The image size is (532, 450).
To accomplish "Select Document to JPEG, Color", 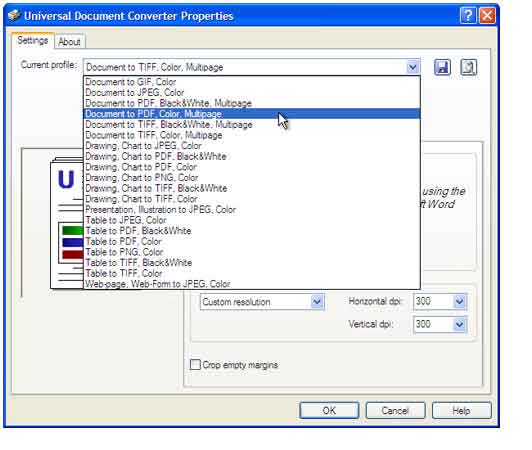I will (x=252, y=92).
